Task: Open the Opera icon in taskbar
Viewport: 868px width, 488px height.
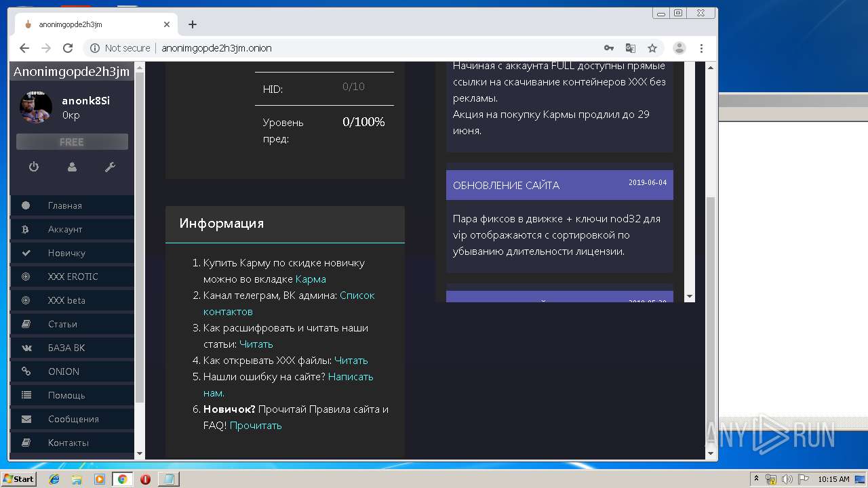Action: pos(145,479)
